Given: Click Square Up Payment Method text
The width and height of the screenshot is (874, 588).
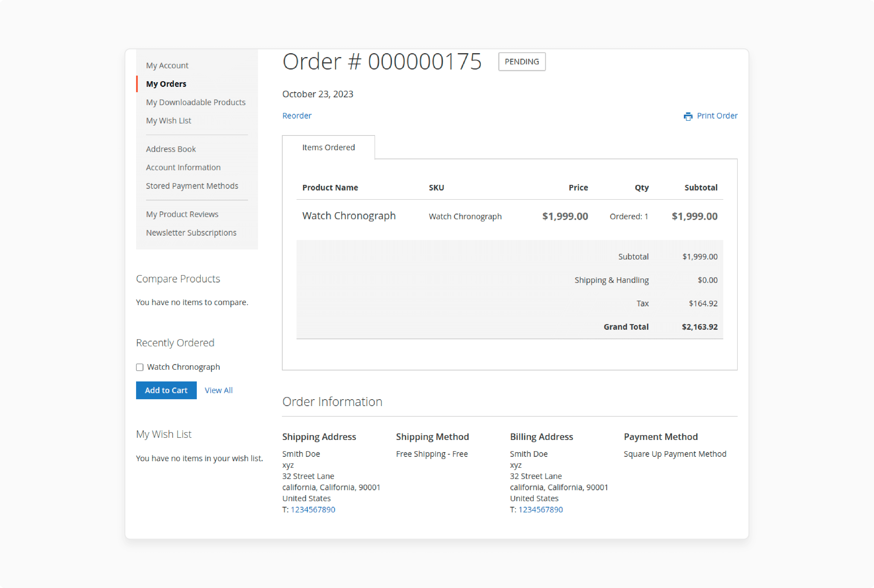Looking at the screenshot, I should [x=675, y=454].
